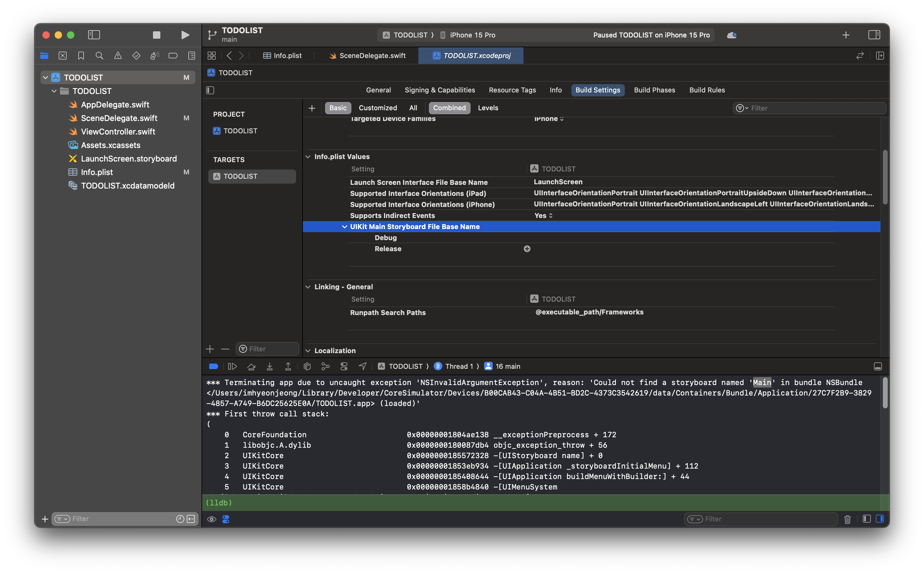
Task: Open the Report navigator icon
Action: [x=192, y=56]
